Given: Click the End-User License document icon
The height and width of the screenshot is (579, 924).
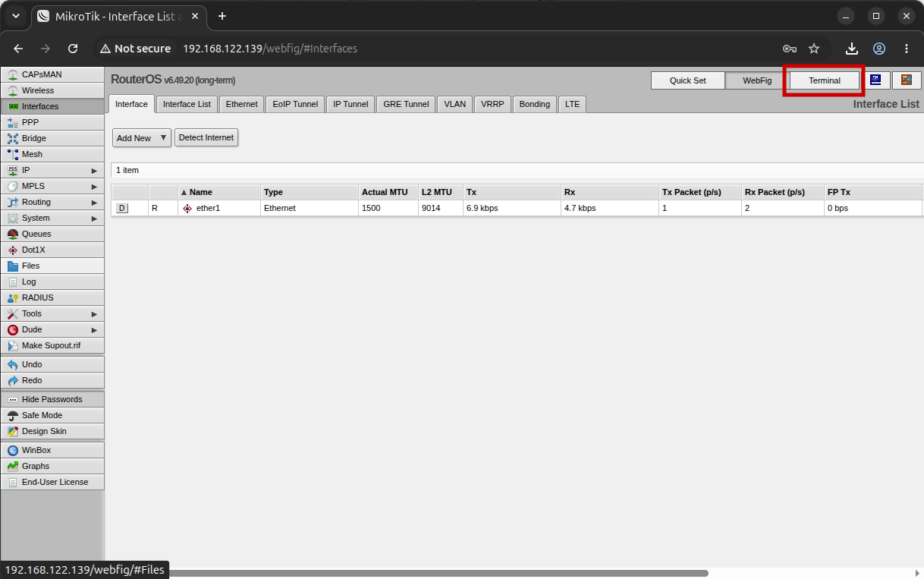Looking at the screenshot, I should click(13, 482).
